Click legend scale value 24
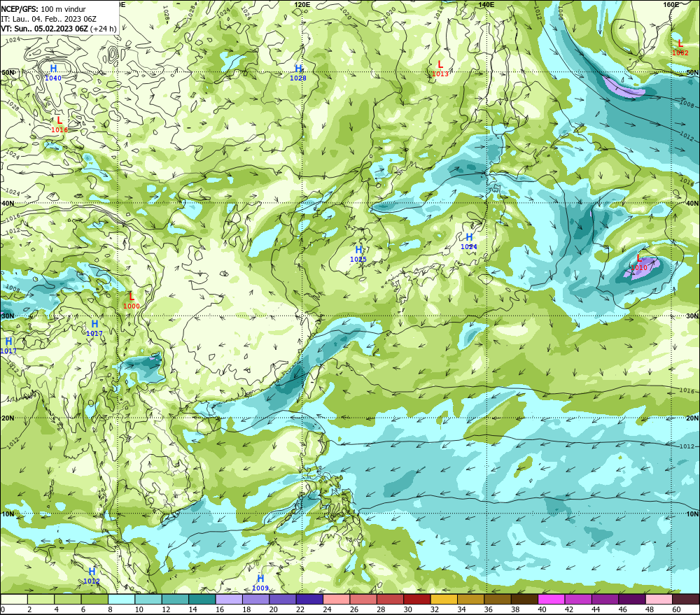 coord(327,609)
